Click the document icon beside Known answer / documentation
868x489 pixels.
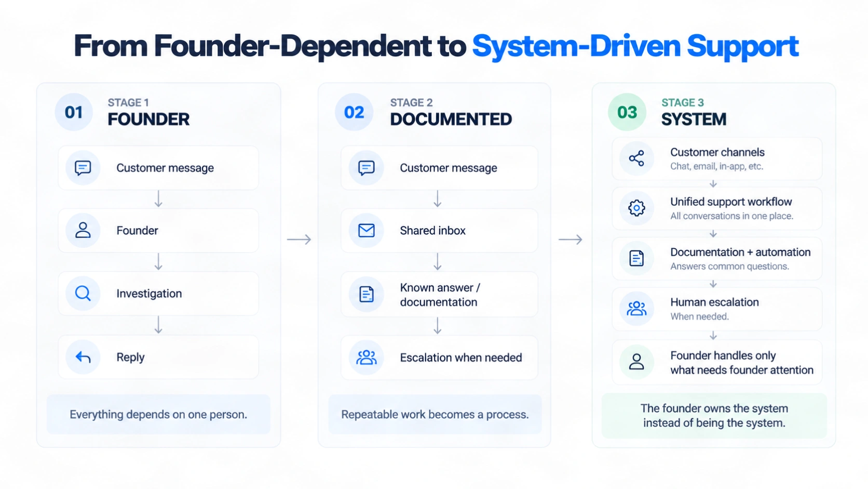tap(367, 294)
